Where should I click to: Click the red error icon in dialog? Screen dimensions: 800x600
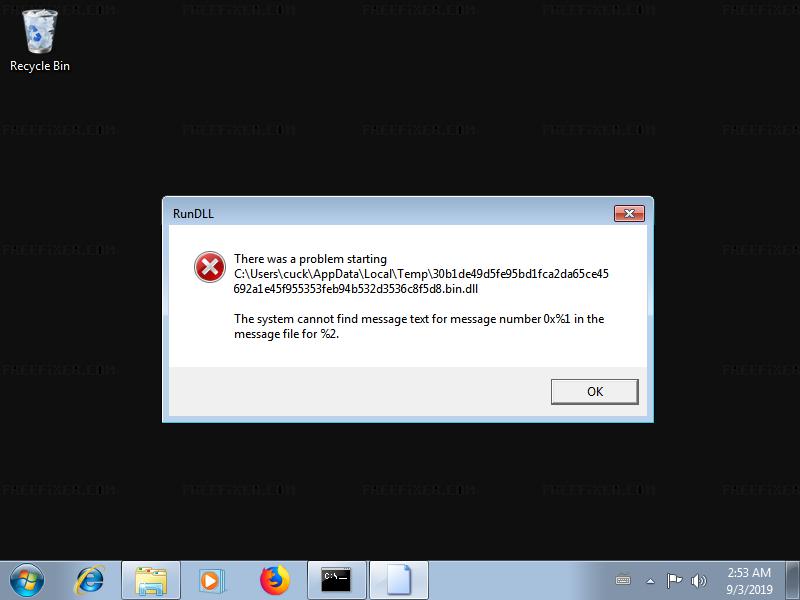pos(210,267)
